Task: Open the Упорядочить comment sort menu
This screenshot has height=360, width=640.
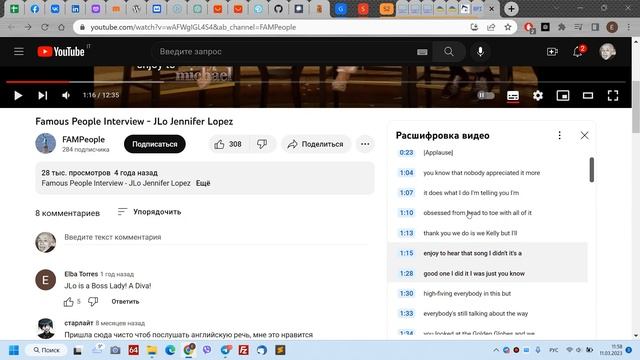Action: [x=149, y=212]
